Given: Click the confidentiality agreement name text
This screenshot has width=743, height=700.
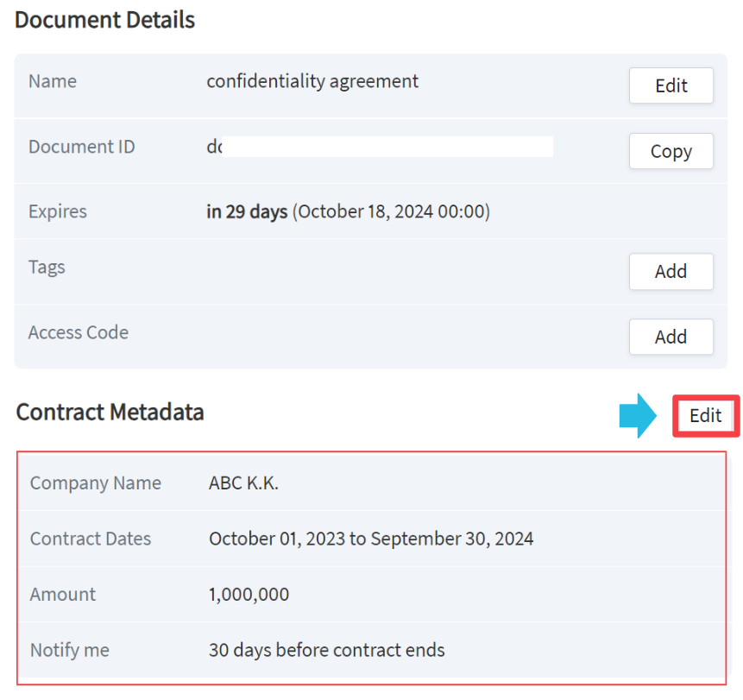Looking at the screenshot, I should [312, 80].
